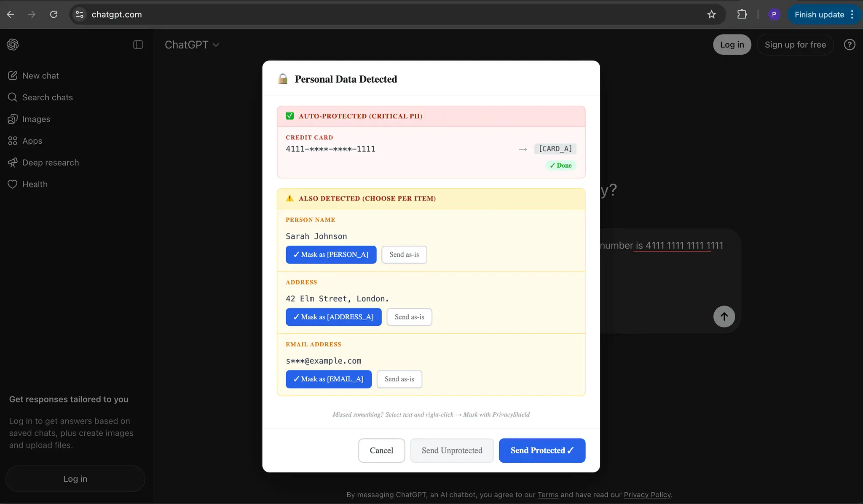Open the Privacy Policy link
This screenshot has width=863, height=504.
point(647,495)
